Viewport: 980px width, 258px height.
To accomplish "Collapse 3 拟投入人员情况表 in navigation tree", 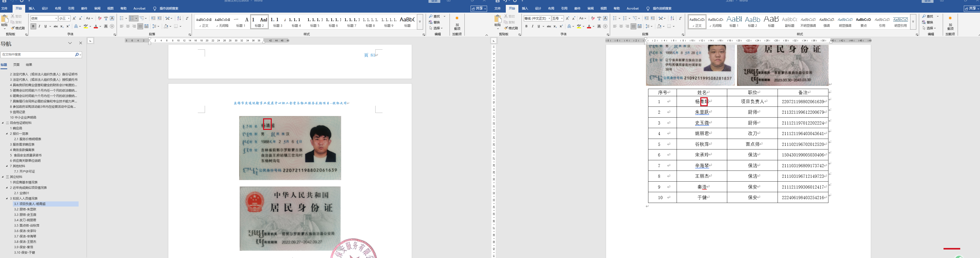I will (x=7, y=199).
